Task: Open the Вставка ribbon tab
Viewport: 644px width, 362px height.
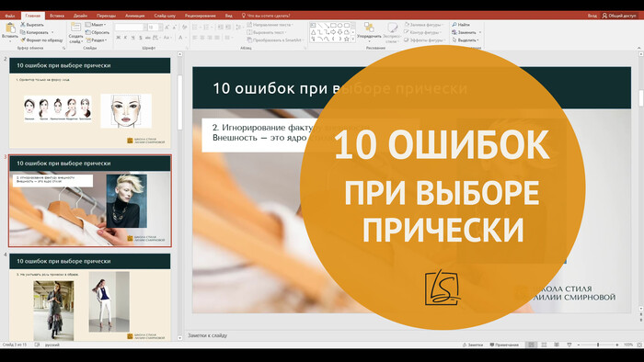Action: (57, 16)
